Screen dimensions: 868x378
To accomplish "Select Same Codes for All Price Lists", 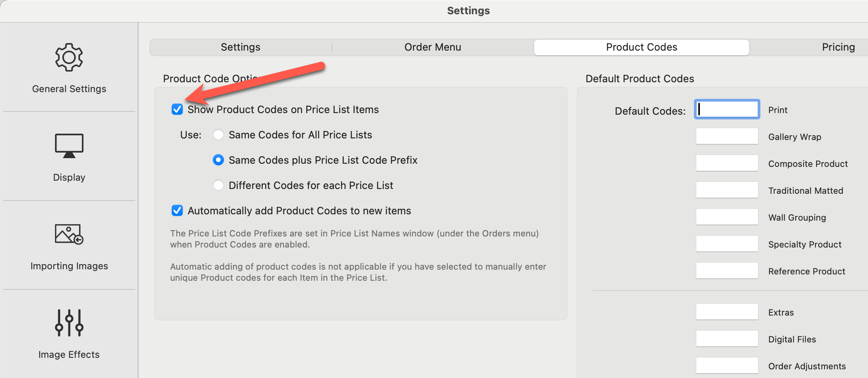I will pos(218,135).
